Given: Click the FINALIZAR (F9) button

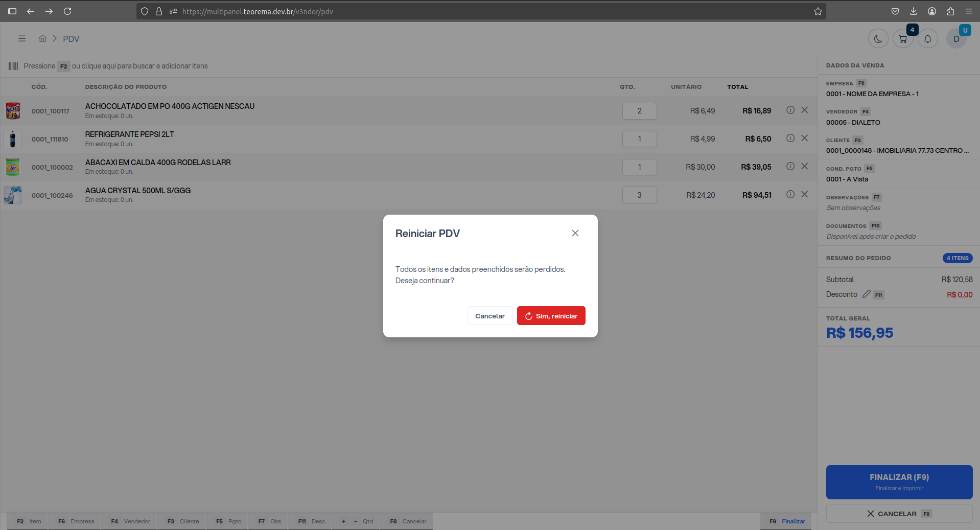Looking at the screenshot, I should point(899,482).
